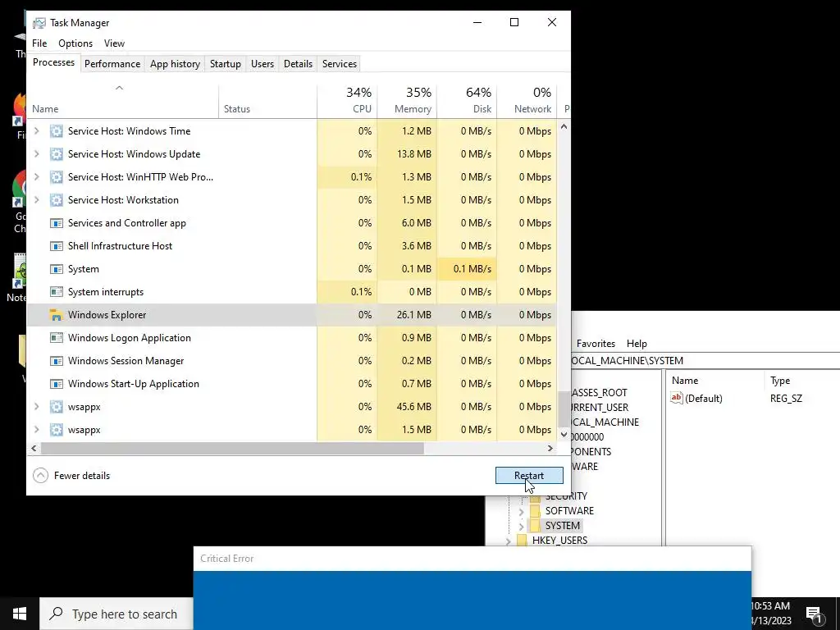
Task: Switch to the App history tab
Action: coord(176,64)
